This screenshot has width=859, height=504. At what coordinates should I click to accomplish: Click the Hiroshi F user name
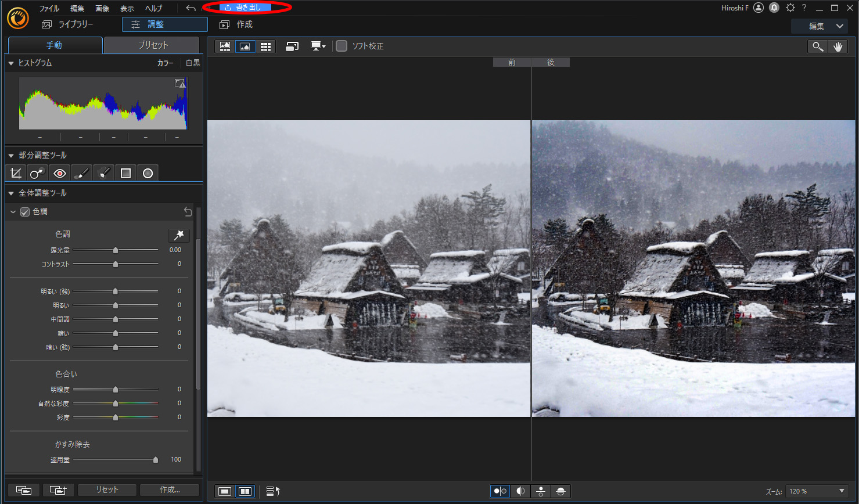735,8
